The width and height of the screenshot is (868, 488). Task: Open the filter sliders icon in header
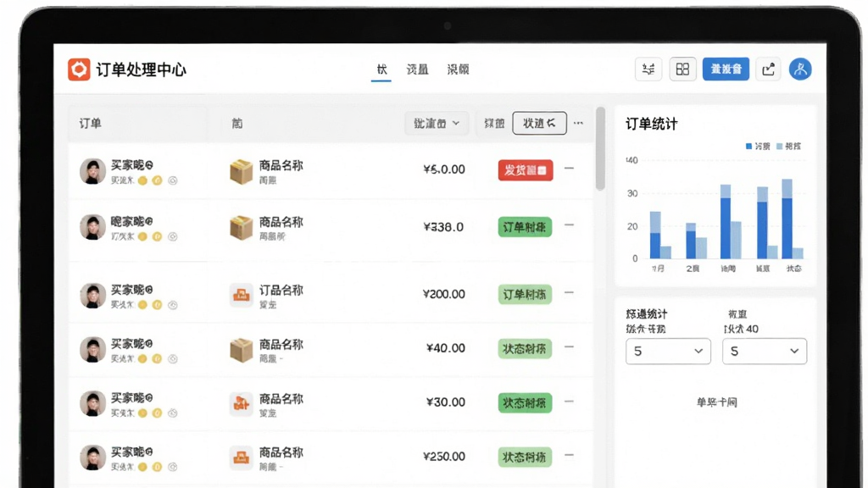[648, 69]
